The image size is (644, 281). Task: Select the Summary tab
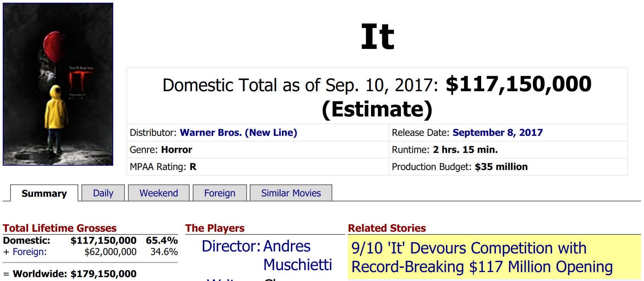coord(44,193)
